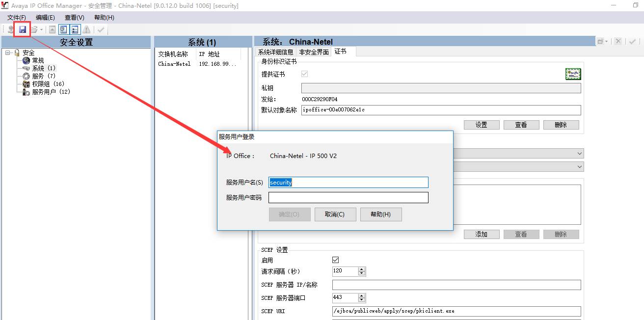Image resolution: width=644 pixels, height=320 pixels.
Task: Increase SCEP 服务器端口 with up arrow
Action: point(362,296)
